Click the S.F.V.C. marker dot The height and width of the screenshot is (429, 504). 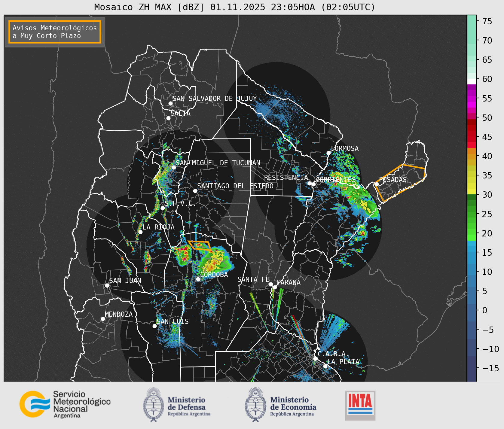tap(163, 208)
